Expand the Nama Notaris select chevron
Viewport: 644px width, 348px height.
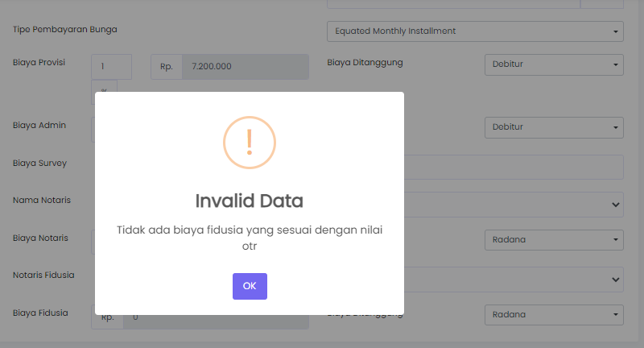pyautogui.click(x=615, y=205)
